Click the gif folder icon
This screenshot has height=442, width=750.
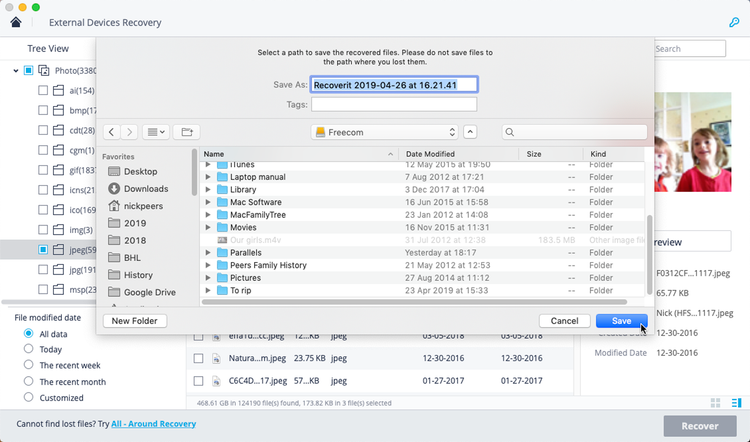(58, 170)
